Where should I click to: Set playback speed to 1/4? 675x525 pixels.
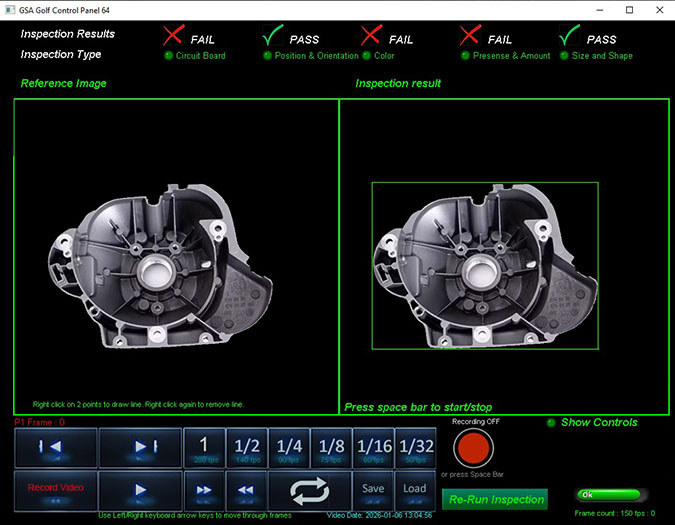tap(289, 447)
